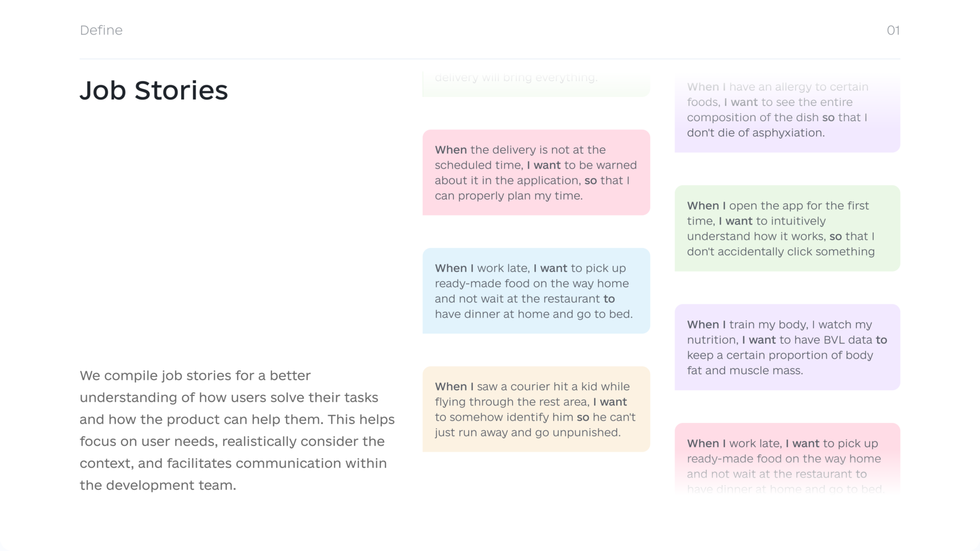980x551 pixels.
Task: Click 'development team' text at the paragraph end
Action: [171, 485]
